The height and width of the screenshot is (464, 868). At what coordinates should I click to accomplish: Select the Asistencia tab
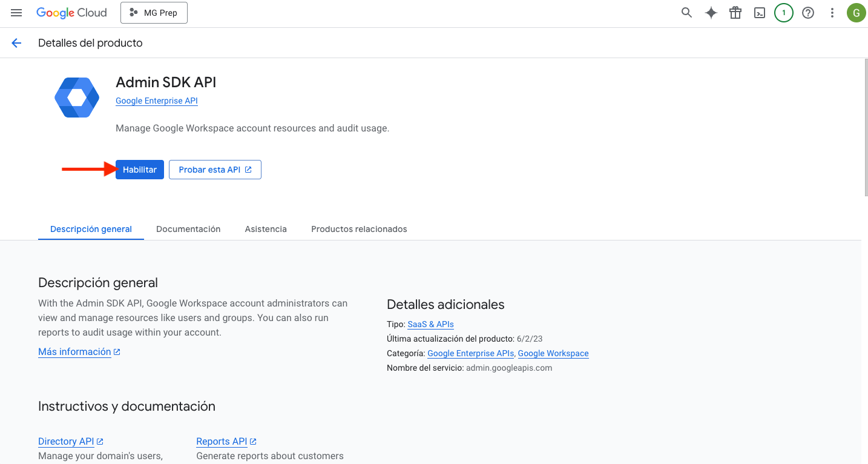tap(266, 229)
